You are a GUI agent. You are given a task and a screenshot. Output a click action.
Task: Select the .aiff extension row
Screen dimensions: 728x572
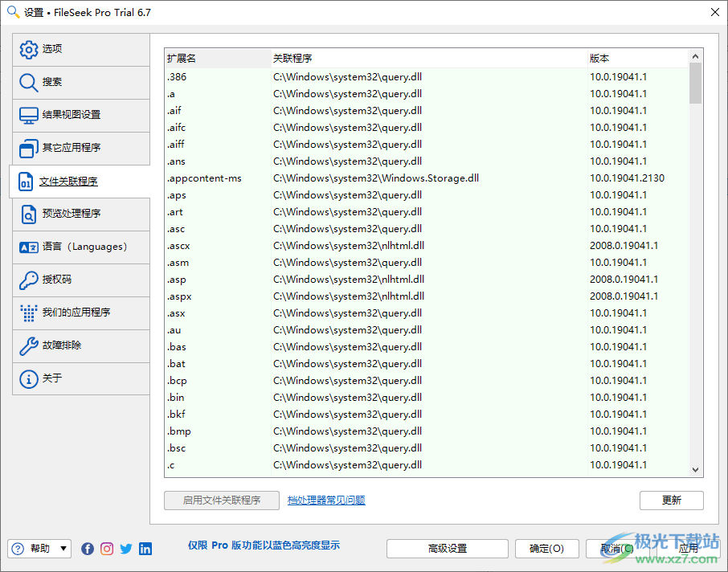[x=426, y=145]
